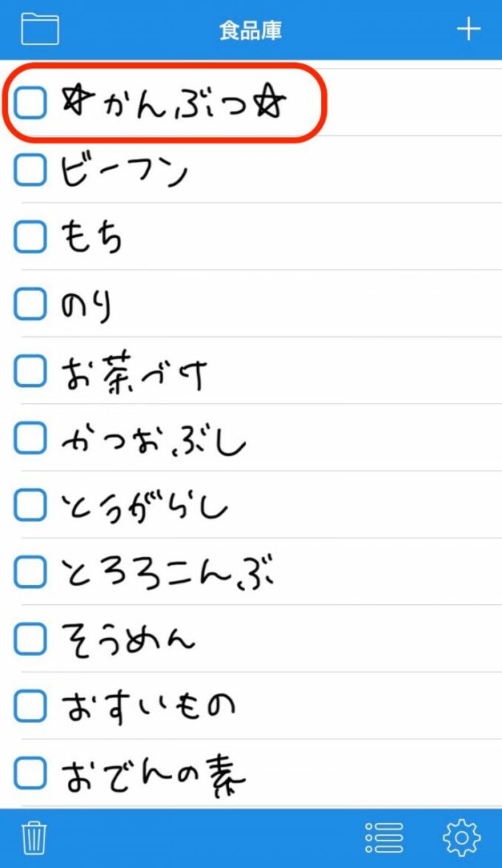Tap the plus icon to add item
This screenshot has height=868, width=502.
pos(468,29)
